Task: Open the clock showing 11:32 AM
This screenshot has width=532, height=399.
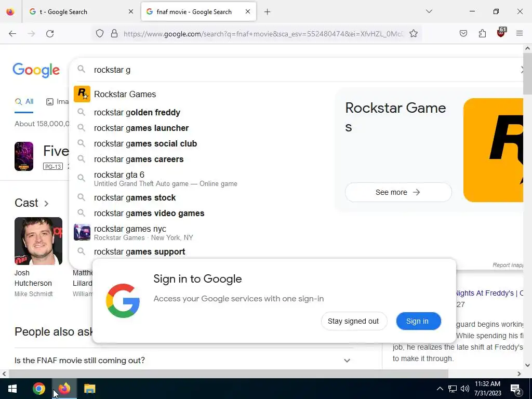Action: (487, 389)
